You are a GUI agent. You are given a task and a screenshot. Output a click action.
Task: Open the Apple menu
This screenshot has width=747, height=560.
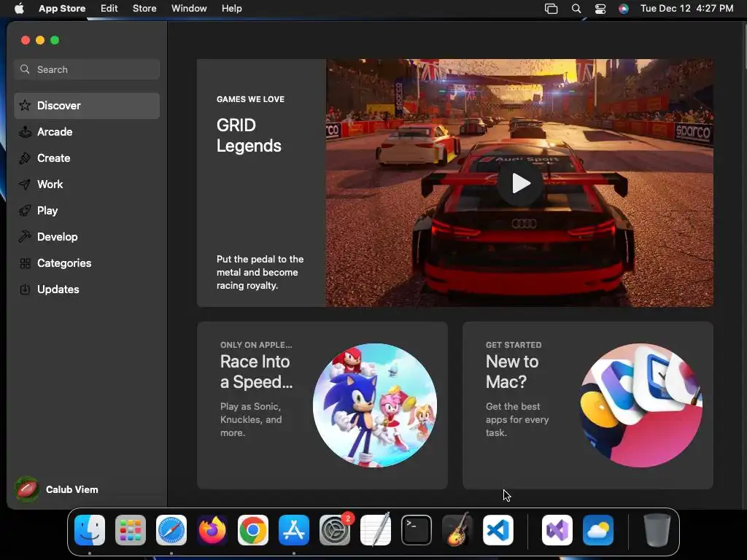point(19,8)
